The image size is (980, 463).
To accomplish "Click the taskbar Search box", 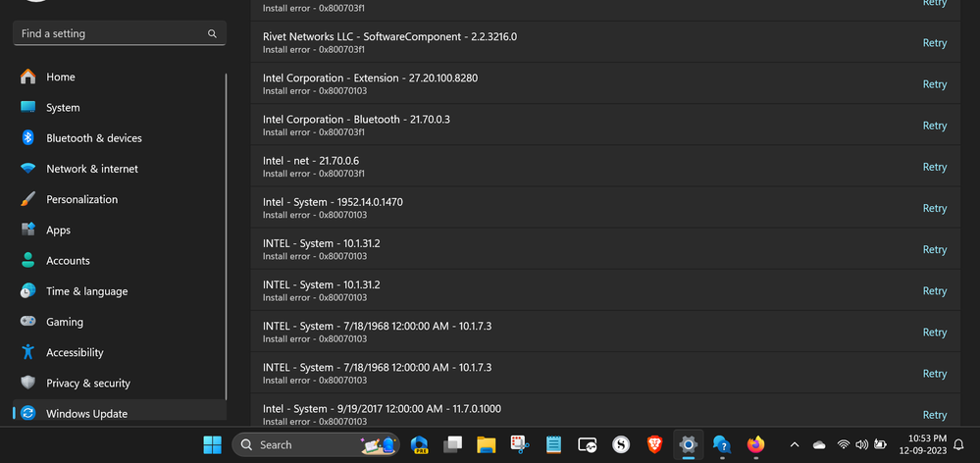I will coord(316,445).
